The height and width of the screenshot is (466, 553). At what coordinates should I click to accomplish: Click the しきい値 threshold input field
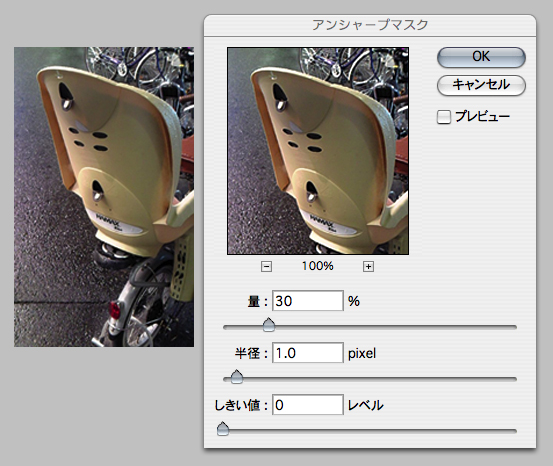click(x=308, y=405)
